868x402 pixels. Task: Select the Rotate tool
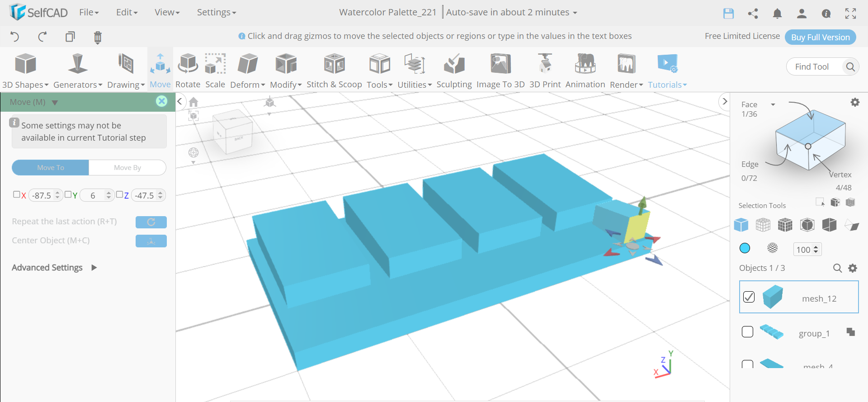(x=188, y=71)
